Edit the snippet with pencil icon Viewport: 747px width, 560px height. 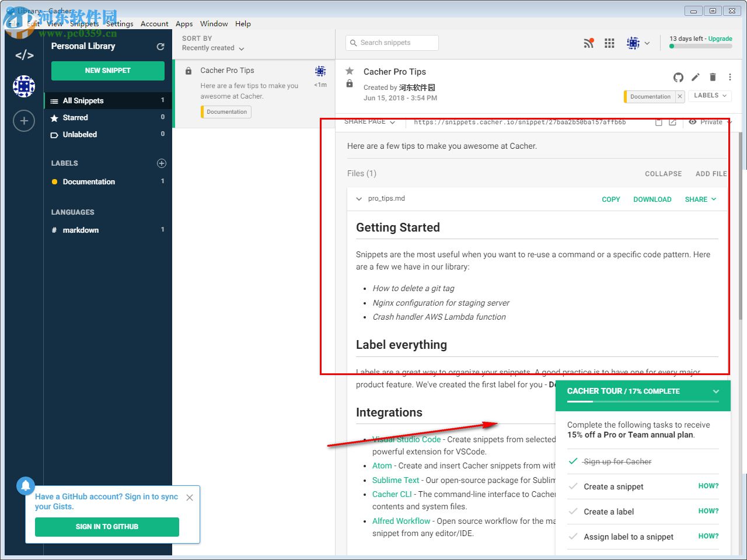tap(695, 77)
